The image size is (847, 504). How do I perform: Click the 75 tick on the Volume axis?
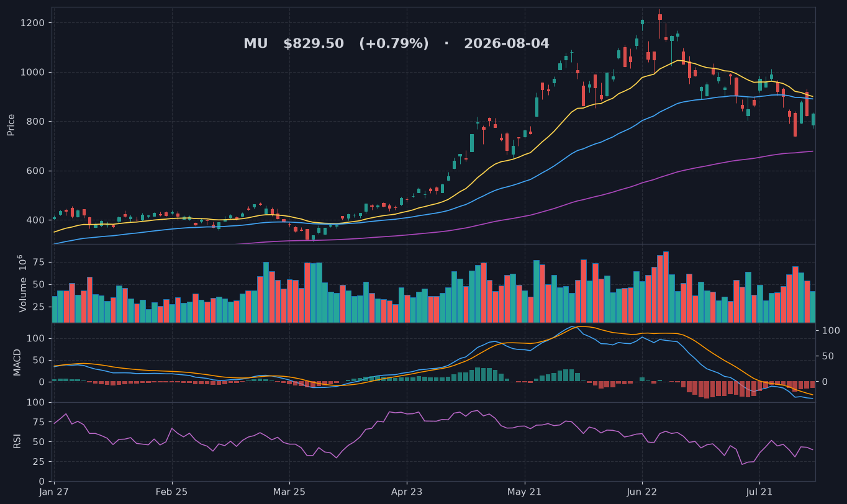pyautogui.click(x=38, y=263)
